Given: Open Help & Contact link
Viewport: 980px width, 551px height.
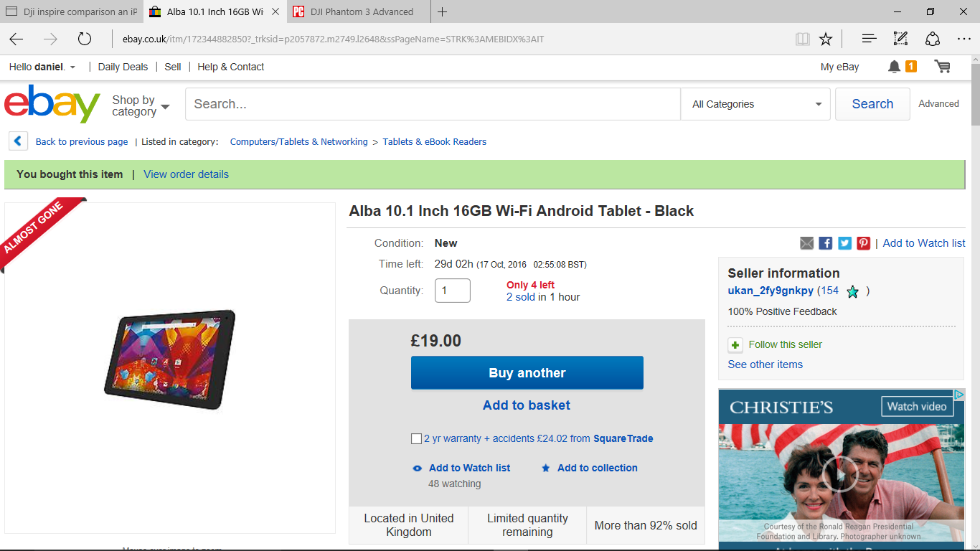Looking at the screenshot, I should (231, 67).
